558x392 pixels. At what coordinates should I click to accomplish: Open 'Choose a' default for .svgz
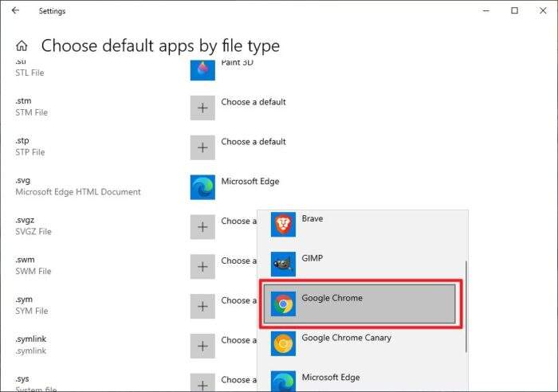pyautogui.click(x=239, y=221)
